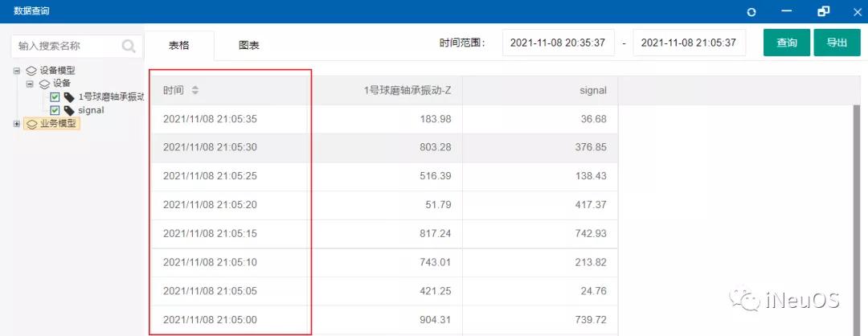Select row time 2021/11/08 21:05:35
This screenshot has height=336, width=868.
tap(210, 119)
